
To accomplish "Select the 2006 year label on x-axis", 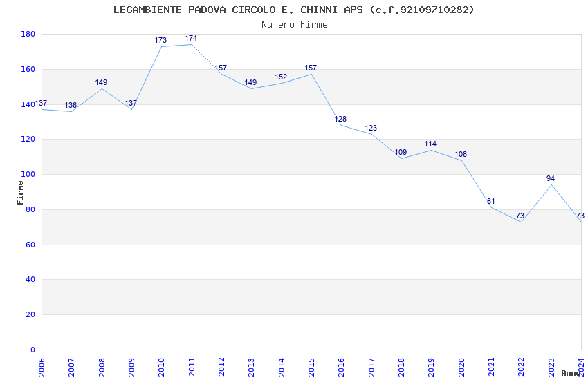I will coord(42,368).
